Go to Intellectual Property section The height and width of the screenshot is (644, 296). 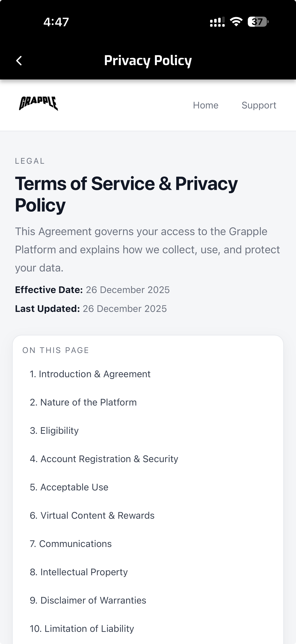pos(79,572)
